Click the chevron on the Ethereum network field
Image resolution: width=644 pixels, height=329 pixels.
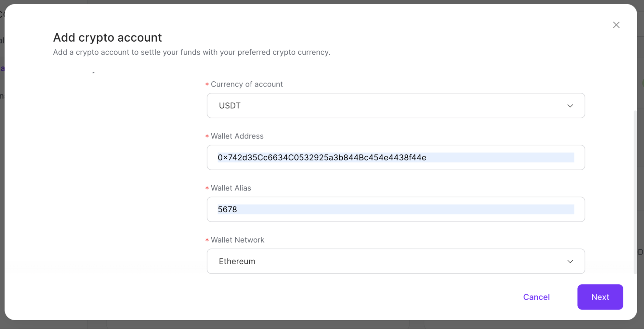coord(570,261)
